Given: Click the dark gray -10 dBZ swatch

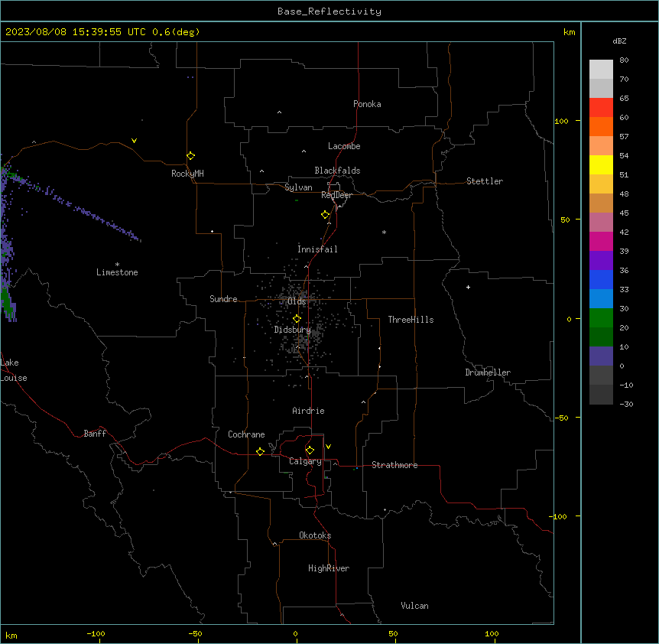Looking at the screenshot, I should click(601, 395).
